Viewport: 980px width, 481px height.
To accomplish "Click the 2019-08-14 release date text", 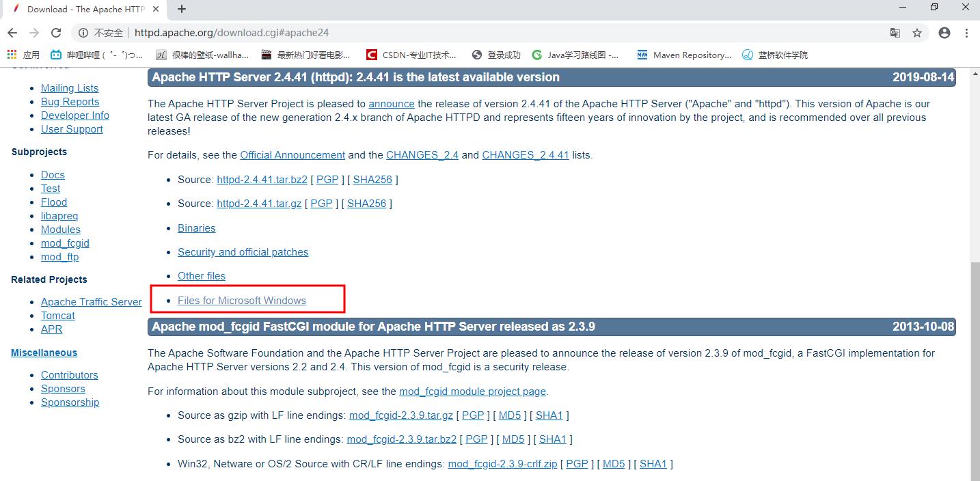I will pos(923,77).
